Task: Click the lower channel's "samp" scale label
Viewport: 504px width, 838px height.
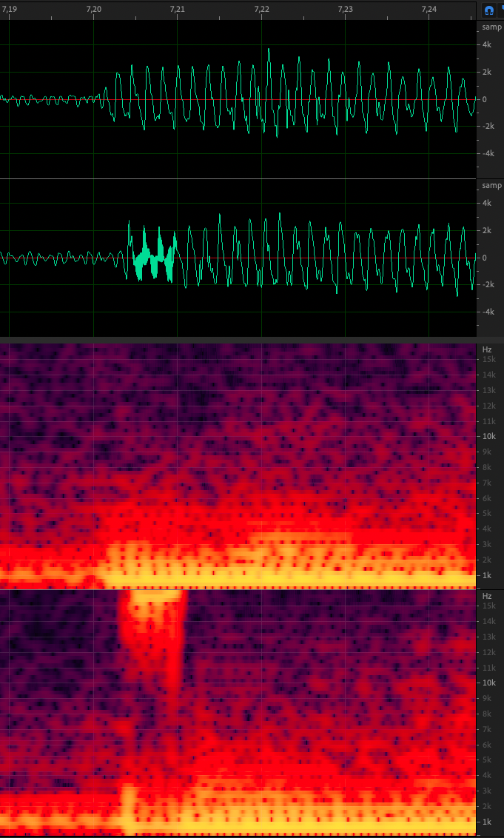Action: (x=491, y=186)
